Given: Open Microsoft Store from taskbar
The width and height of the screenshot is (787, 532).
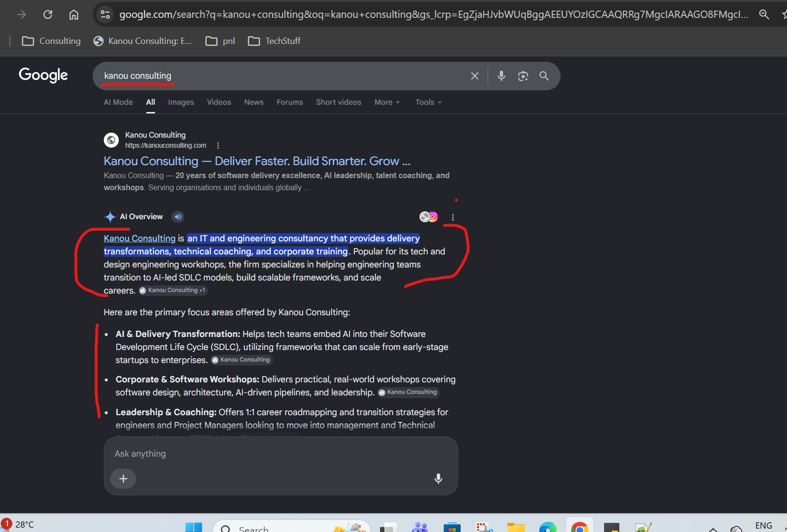Looking at the screenshot, I should (452, 527).
